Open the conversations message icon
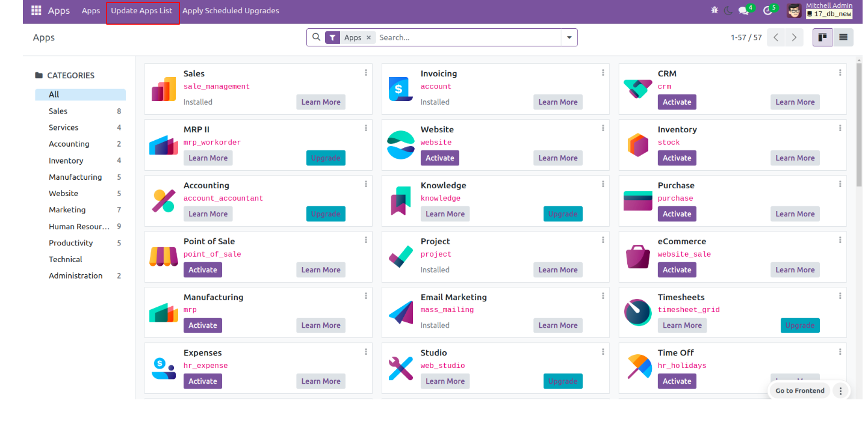Screen dimensions: 868x421 point(744,11)
